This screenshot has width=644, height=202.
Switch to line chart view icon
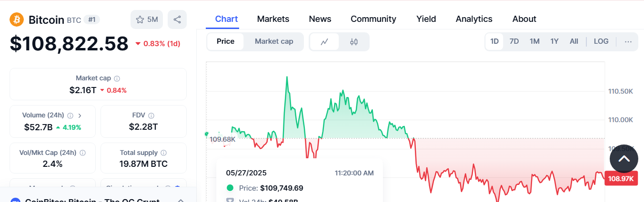(x=324, y=42)
